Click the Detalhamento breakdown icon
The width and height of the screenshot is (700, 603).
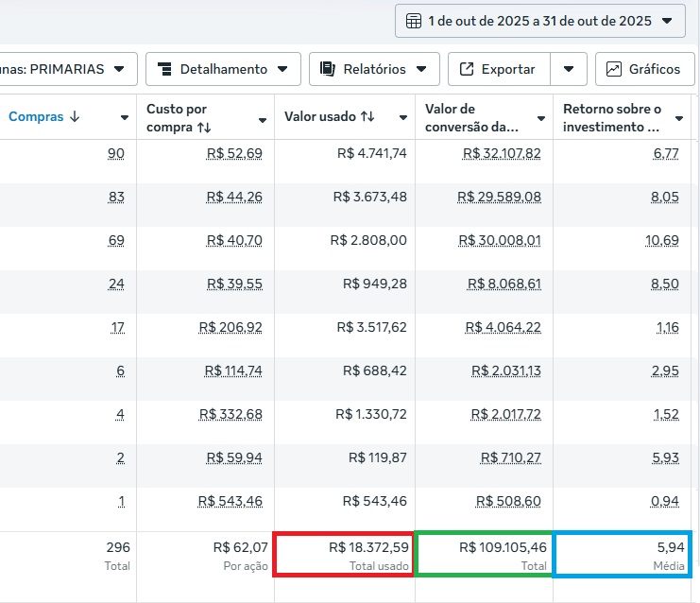pyautogui.click(x=164, y=69)
